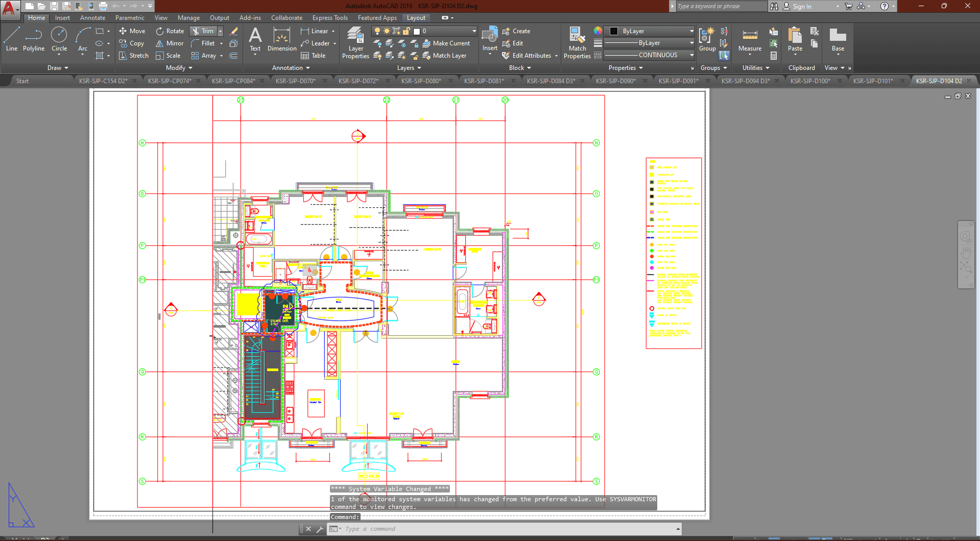
Task: Open Layer Properties manager
Action: 355,43
